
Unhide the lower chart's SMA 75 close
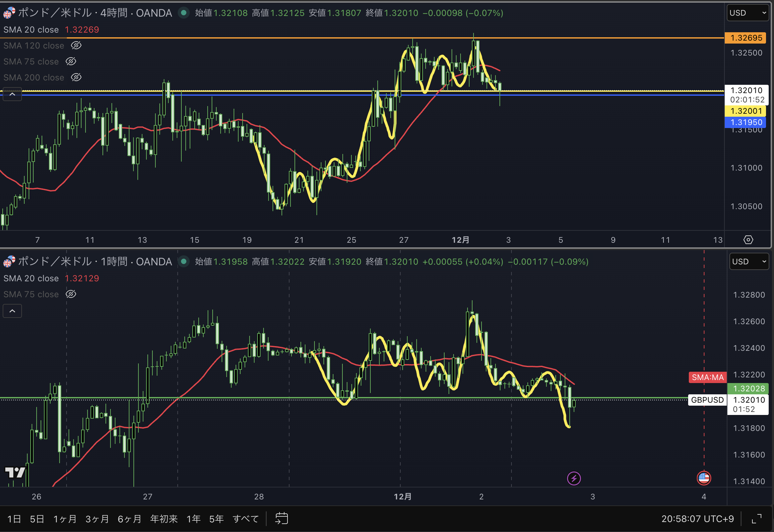click(x=71, y=294)
